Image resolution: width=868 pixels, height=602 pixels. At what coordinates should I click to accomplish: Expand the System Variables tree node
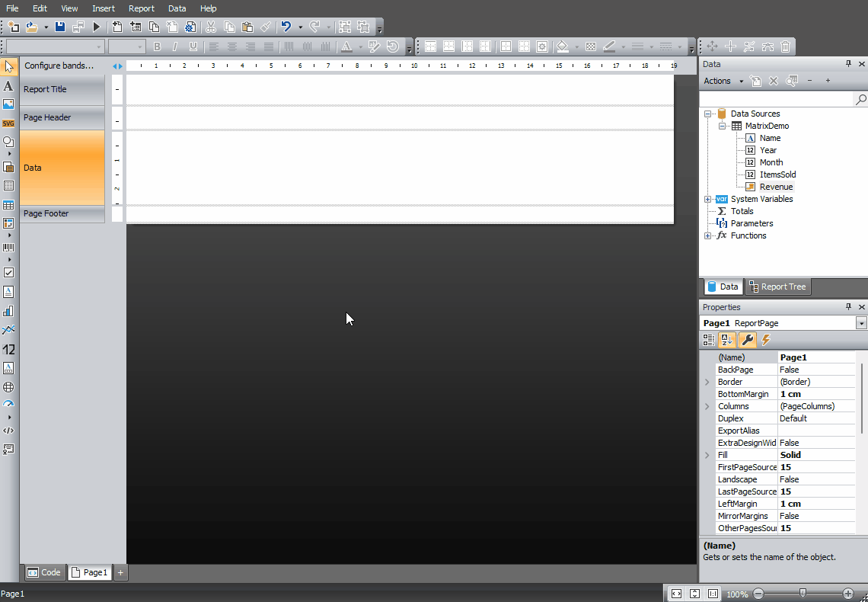point(708,199)
